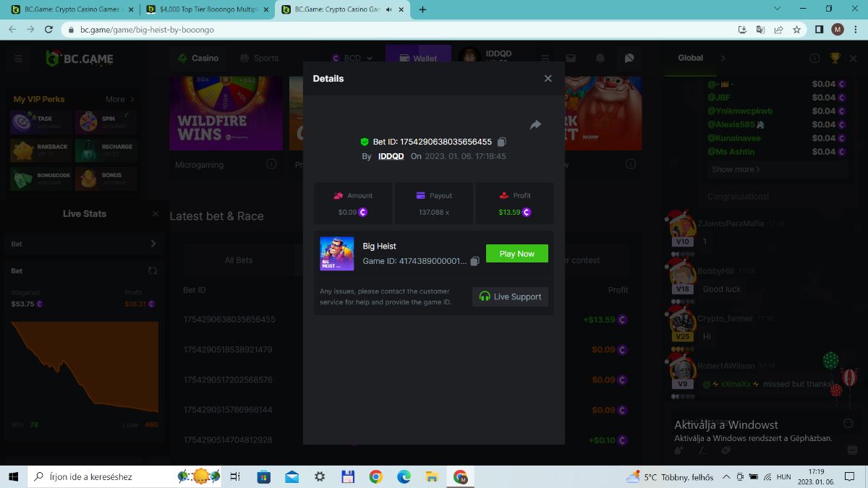Copy the Bet ID using the copy icon
This screenshot has width=868, height=488.
(x=502, y=142)
